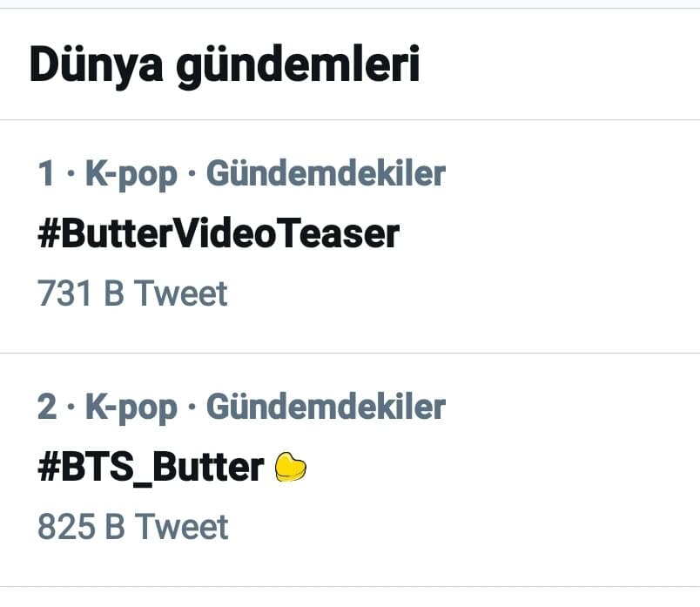Click the number 731 in tweet count

[64, 293]
